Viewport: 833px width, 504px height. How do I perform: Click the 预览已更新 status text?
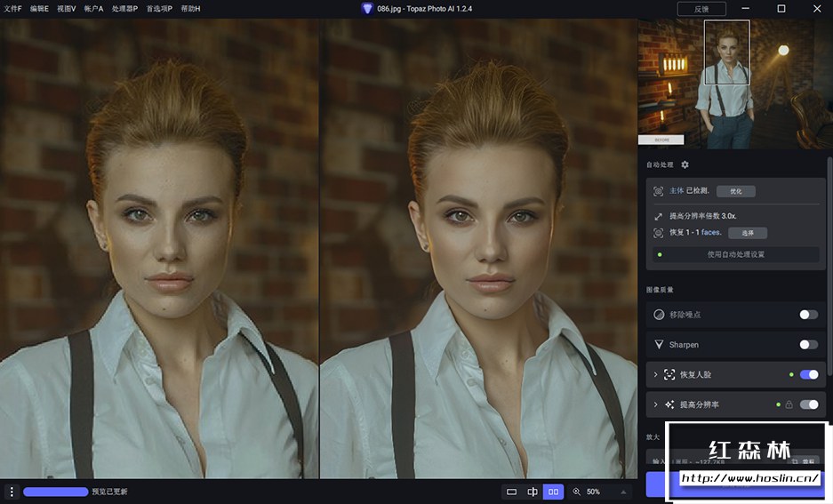[110, 492]
